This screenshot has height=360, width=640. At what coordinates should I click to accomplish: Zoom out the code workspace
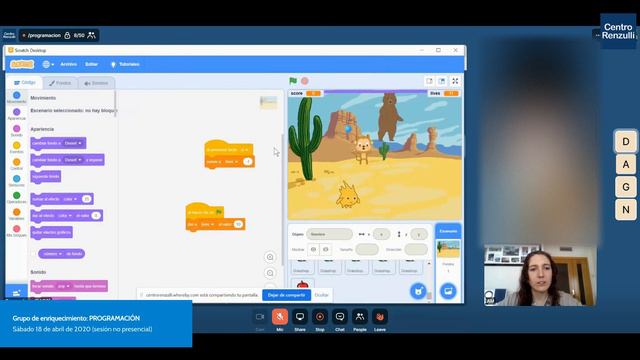coord(270,273)
